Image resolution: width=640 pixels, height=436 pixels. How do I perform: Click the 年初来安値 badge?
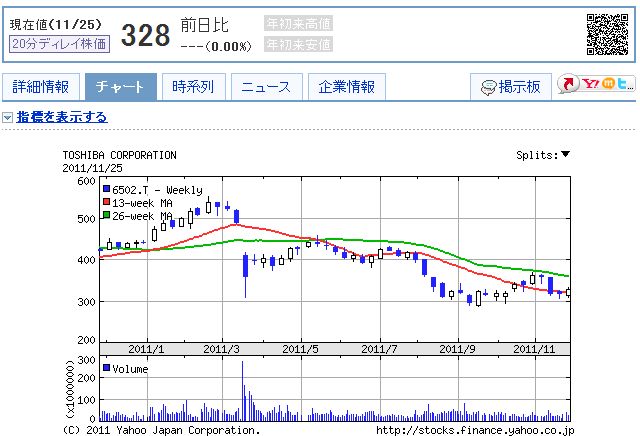click(x=298, y=44)
